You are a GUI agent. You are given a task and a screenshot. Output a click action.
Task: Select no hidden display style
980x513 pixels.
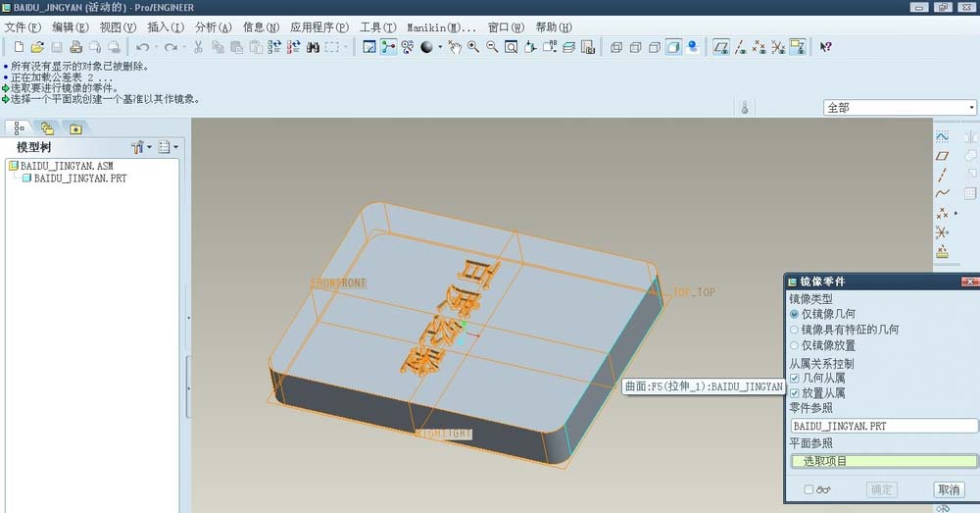tap(655, 47)
